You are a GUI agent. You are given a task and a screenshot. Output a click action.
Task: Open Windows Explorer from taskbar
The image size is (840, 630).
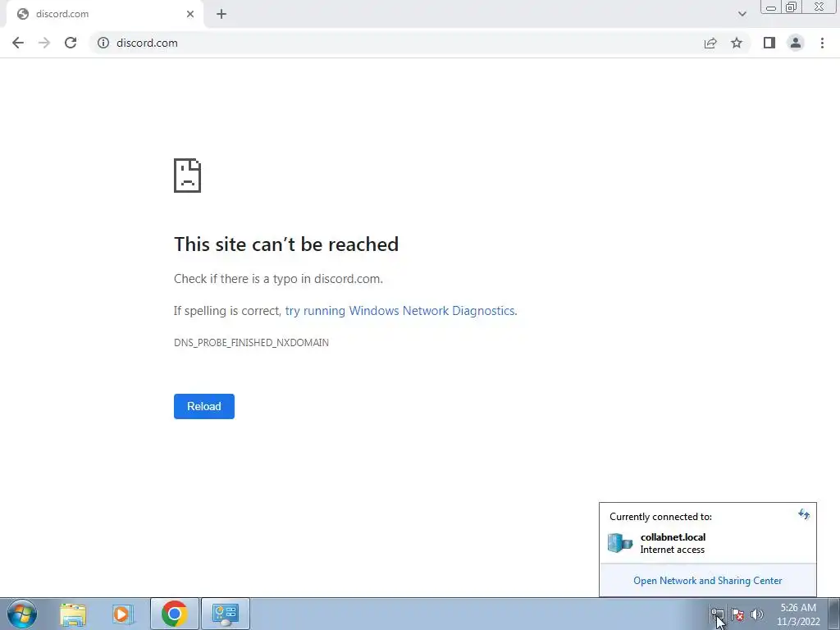coord(73,614)
